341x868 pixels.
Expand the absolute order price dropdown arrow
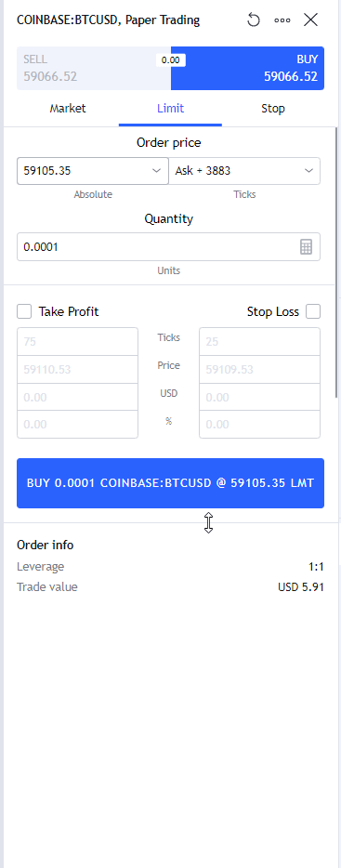pyautogui.click(x=157, y=171)
